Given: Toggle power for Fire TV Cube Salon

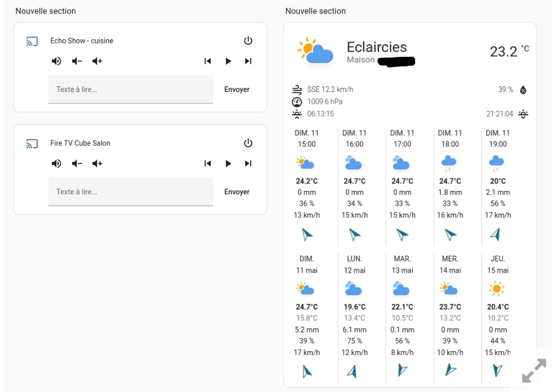Looking at the screenshot, I should click(248, 143).
